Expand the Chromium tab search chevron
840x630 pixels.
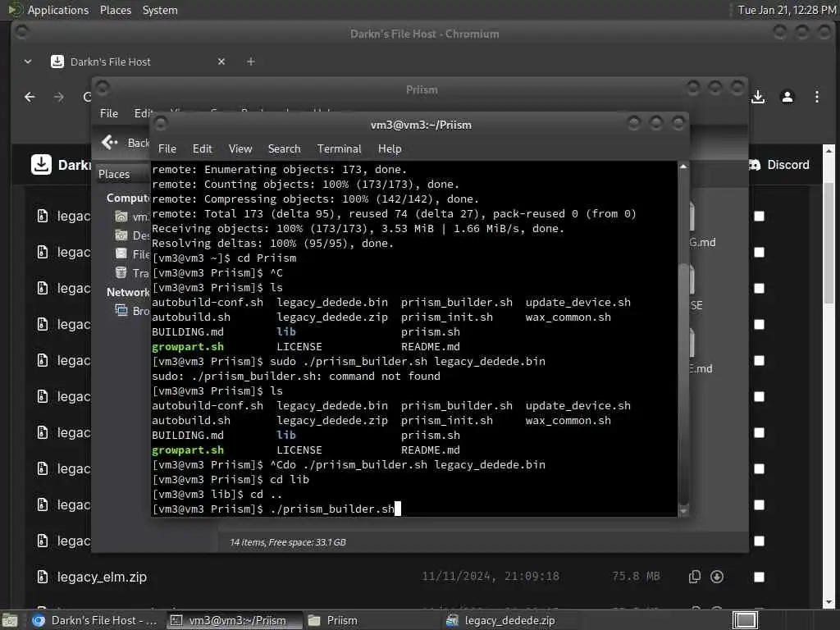[x=28, y=62]
